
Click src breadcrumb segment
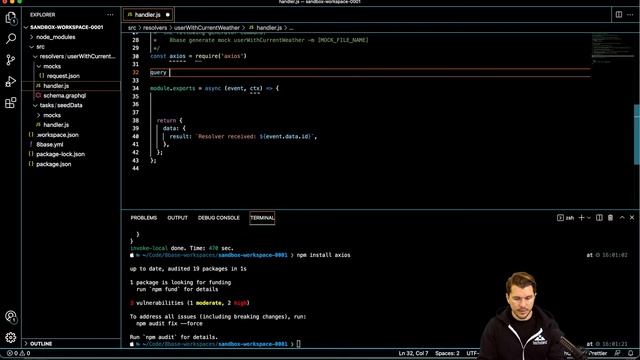[x=132, y=28]
